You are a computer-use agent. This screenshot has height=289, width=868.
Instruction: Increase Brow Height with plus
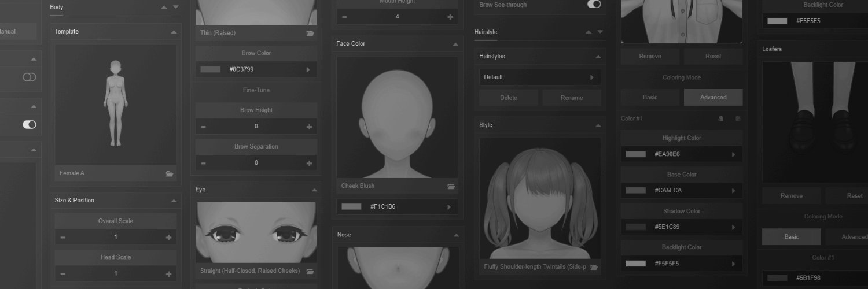tap(309, 127)
